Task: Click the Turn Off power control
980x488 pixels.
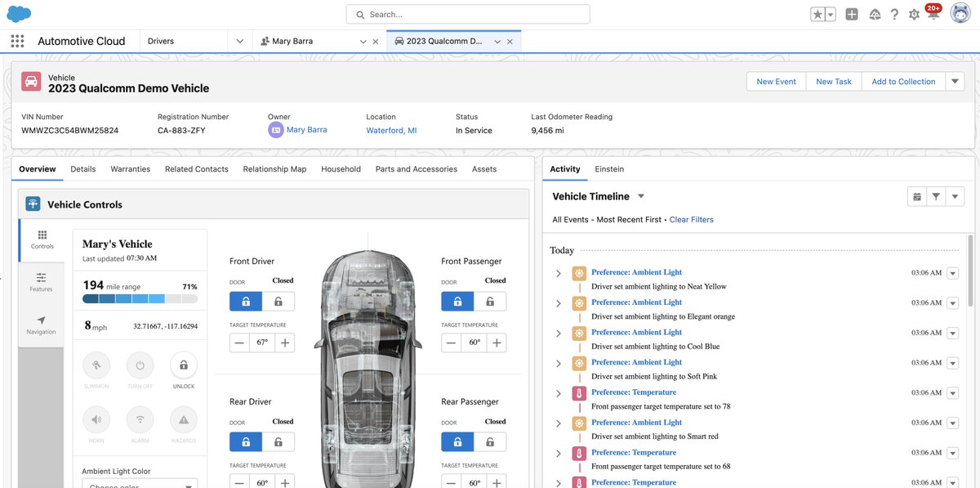Action: pos(140,366)
